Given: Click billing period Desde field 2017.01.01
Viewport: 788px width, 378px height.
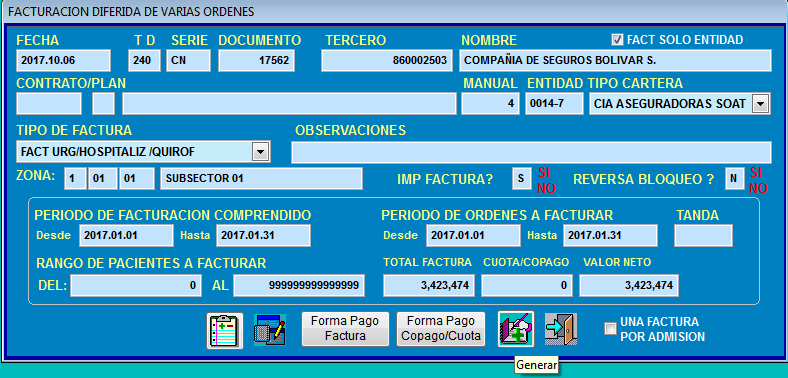Looking at the screenshot, I should click(x=126, y=235).
